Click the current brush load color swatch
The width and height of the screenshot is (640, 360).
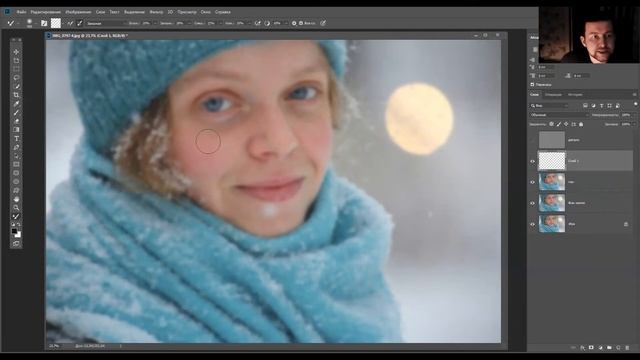coord(56,23)
